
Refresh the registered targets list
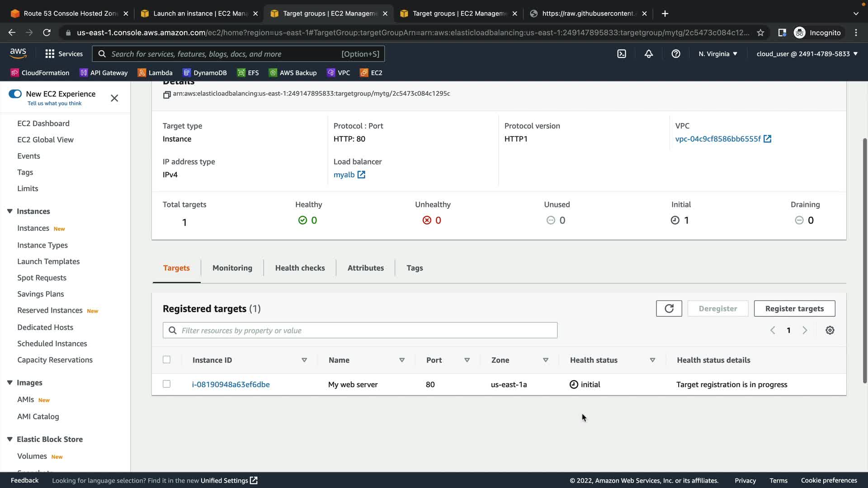[x=669, y=309]
